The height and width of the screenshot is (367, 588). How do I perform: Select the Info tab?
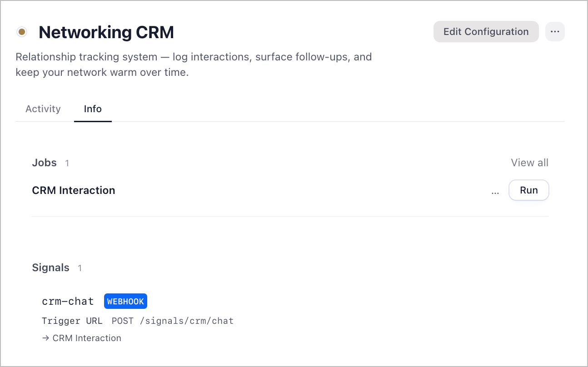point(93,109)
